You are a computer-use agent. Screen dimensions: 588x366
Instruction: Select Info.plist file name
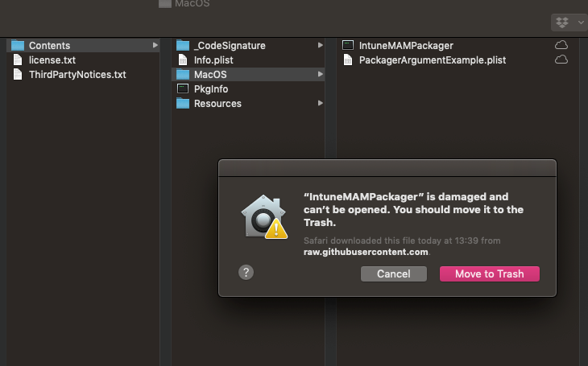coord(213,60)
